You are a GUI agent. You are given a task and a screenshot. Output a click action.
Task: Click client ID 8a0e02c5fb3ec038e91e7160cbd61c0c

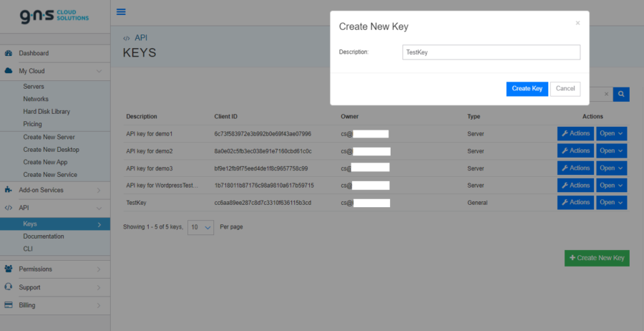coord(263,151)
